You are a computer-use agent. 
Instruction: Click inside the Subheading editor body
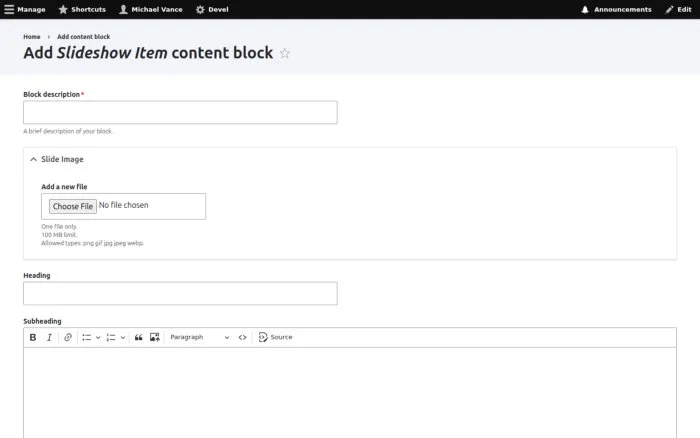pyautogui.click(x=350, y=393)
